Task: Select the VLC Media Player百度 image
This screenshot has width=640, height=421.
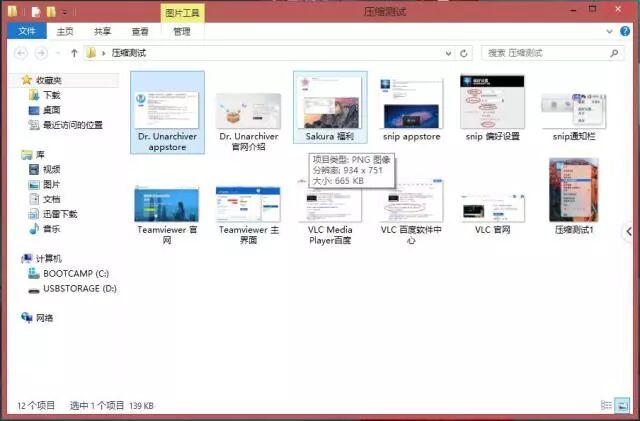Action: tap(330, 213)
